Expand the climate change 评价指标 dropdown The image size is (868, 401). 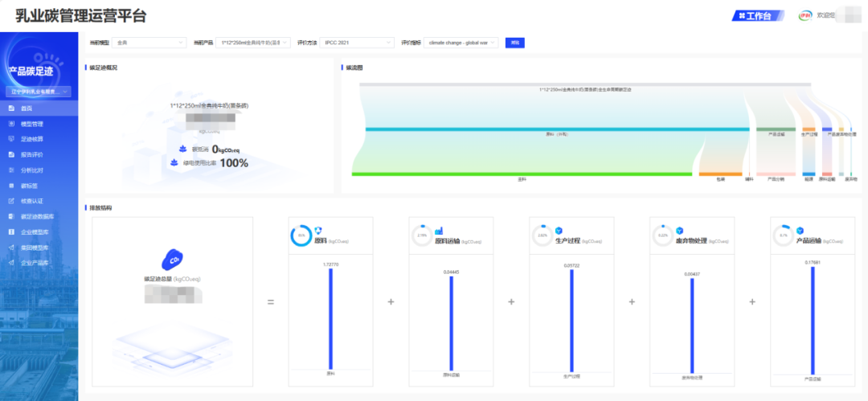tap(462, 43)
